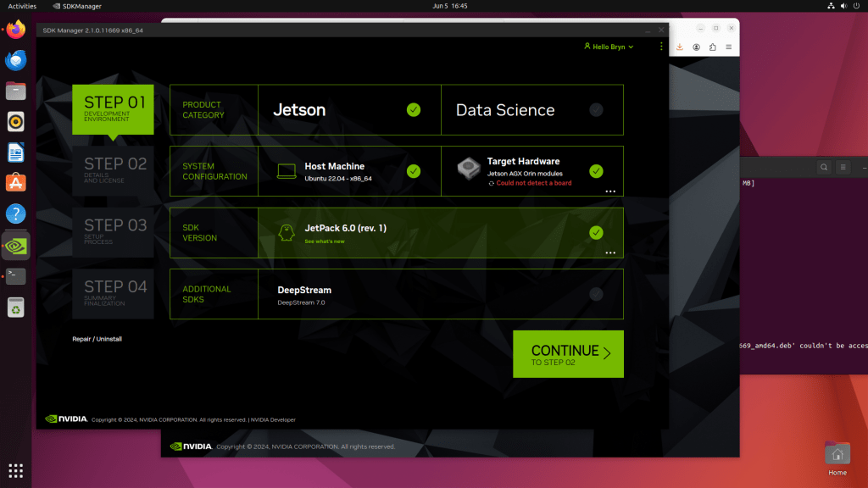Launch Thunderbird from the dock

tap(15, 60)
